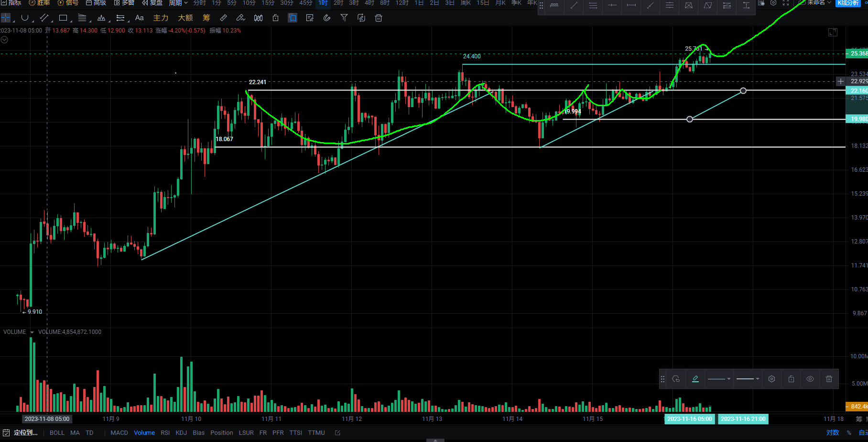Open the 周期 period dropdown
This screenshot has width=868, height=442.
tap(178, 3)
